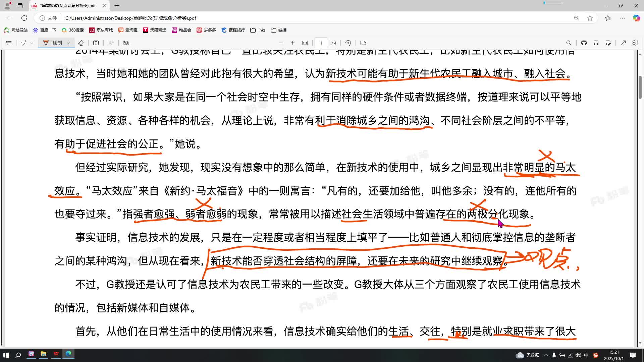Screen dimensions: 644x362
Task: Toggle the browser favorites star
Action: click(x=590, y=18)
